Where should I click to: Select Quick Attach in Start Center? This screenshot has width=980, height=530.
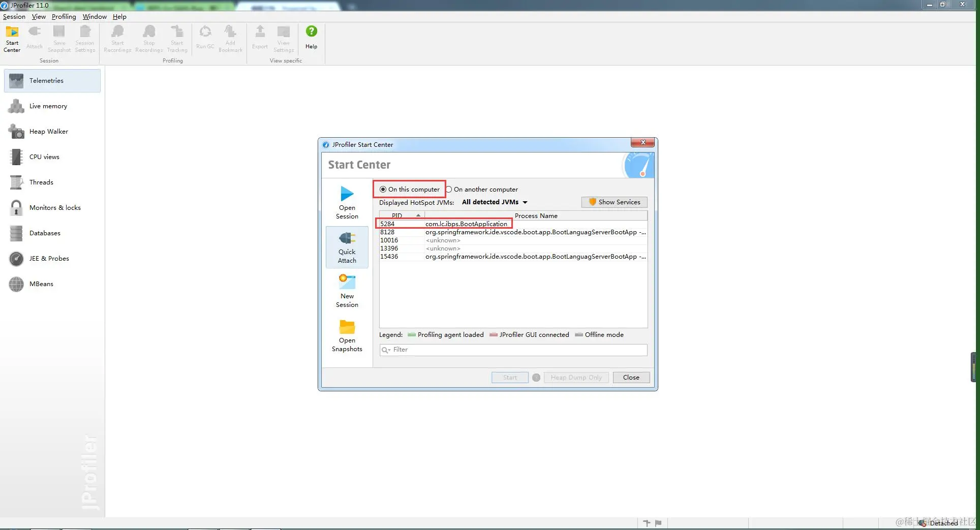point(347,247)
